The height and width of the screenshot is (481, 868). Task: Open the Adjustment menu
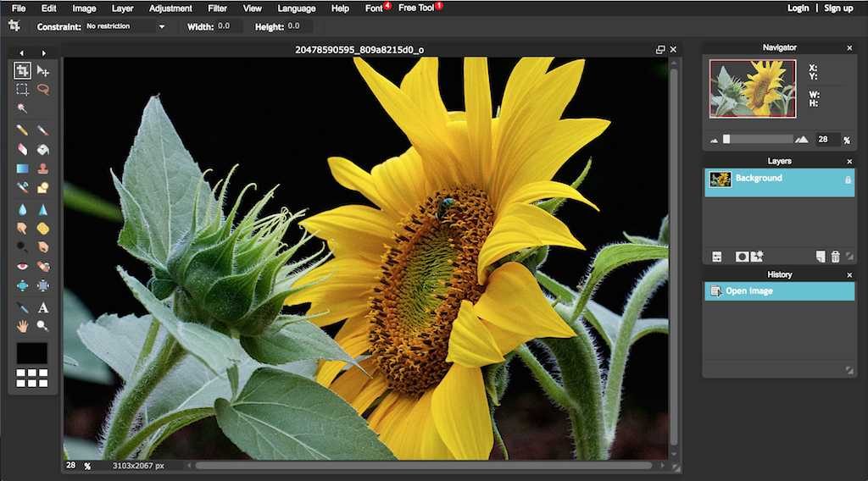pos(170,8)
